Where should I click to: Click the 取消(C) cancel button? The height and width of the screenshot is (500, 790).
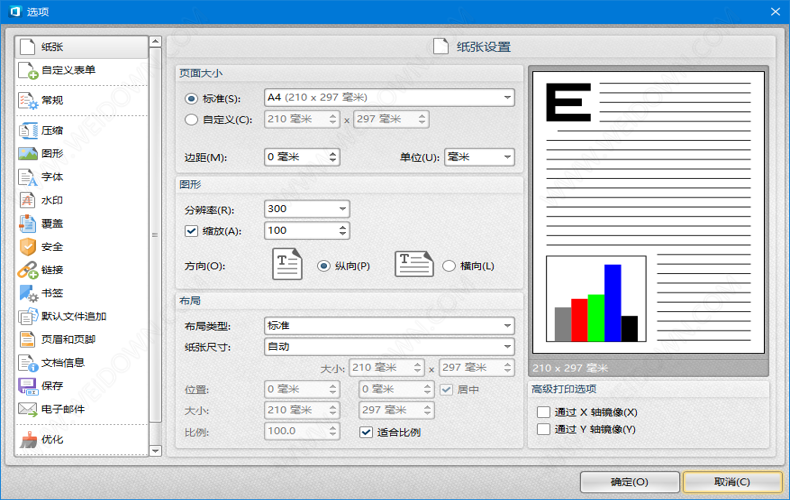(x=732, y=482)
